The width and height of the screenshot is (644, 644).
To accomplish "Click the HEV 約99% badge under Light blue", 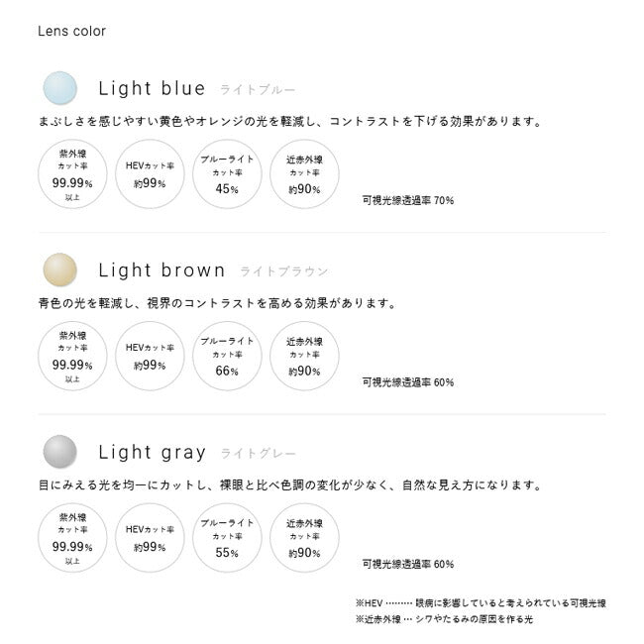I will click(x=150, y=174).
